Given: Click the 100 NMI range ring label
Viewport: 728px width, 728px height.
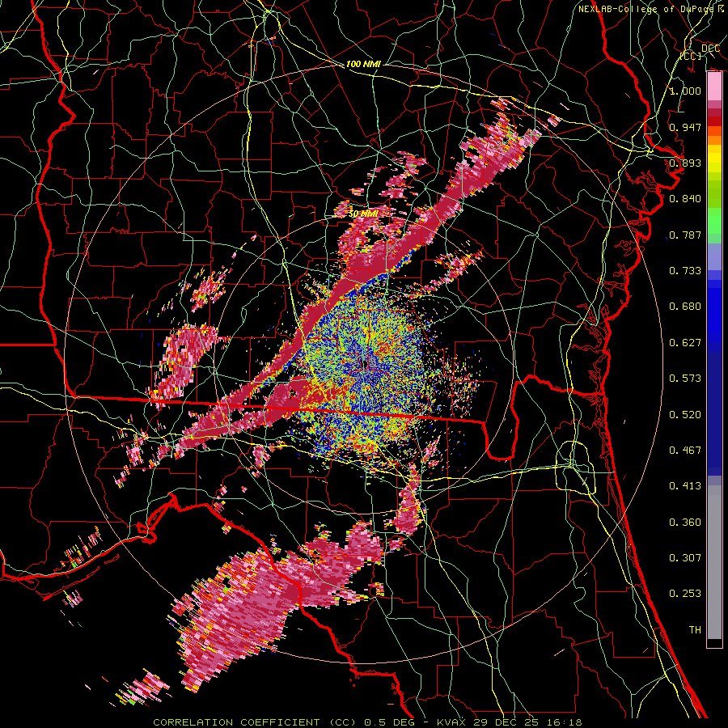Looking at the screenshot, I should [363, 64].
